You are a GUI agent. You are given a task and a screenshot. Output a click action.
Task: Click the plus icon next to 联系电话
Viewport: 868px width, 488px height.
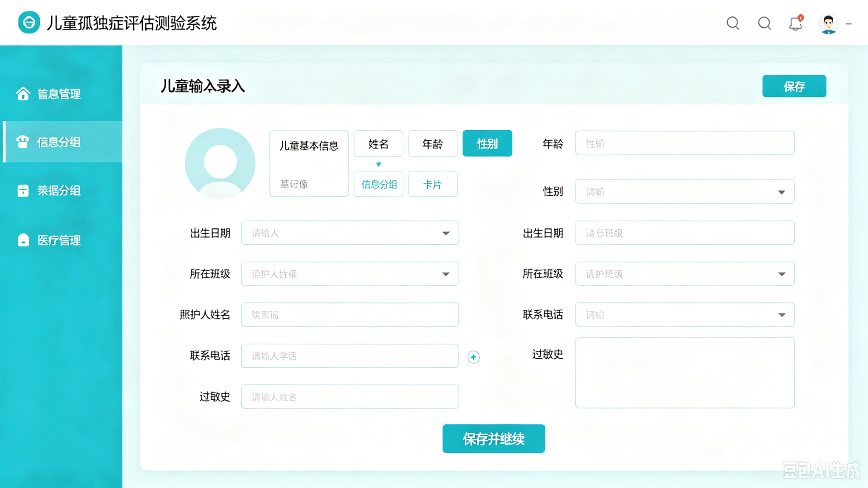[473, 357]
